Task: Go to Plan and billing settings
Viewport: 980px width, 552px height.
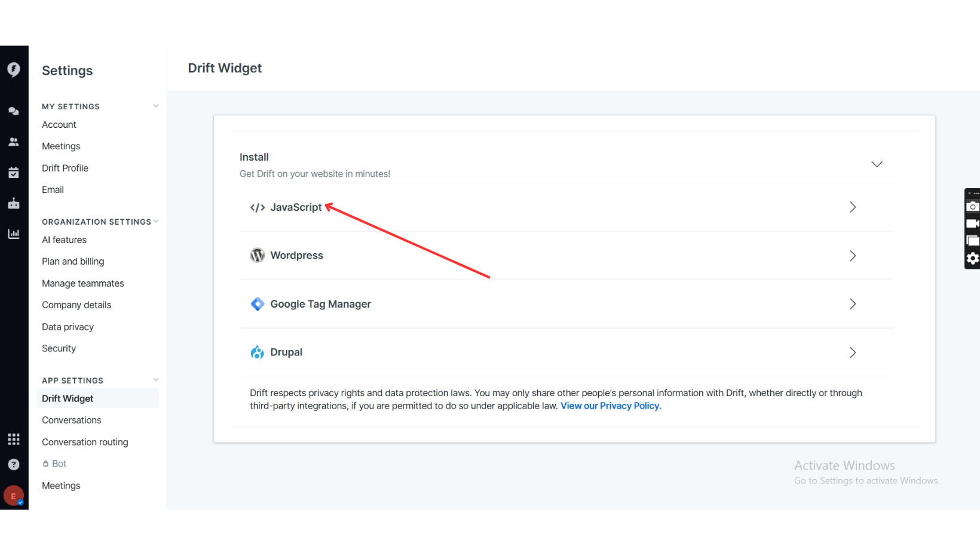Action: pyautogui.click(x=73, y=262)
